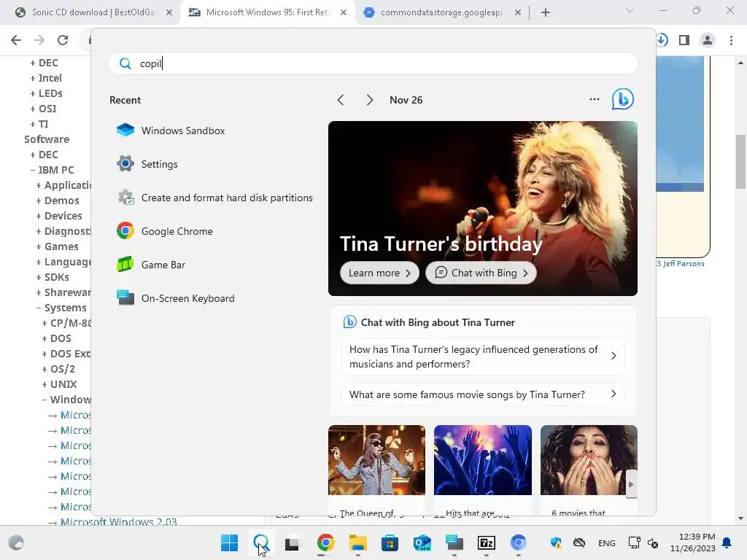The width and height of the screenshot is (747, 560).
Task: Click into the search box containing copil
Action: [373, 63]
